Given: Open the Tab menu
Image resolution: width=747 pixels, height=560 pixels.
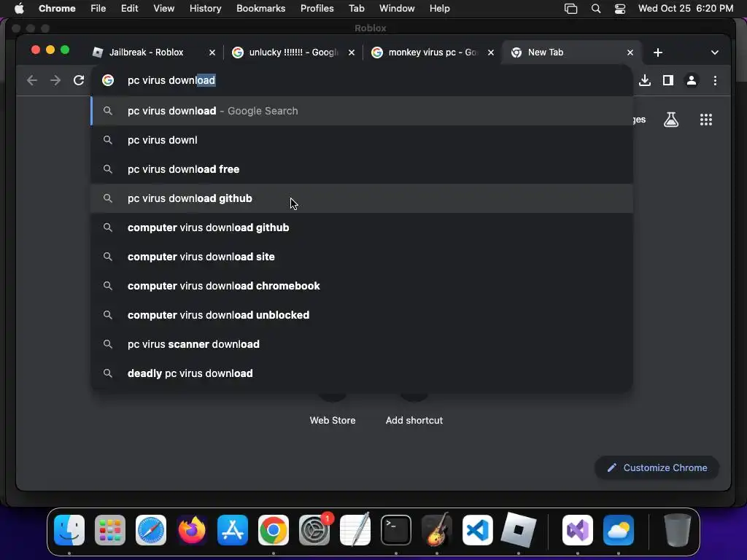Looking at the screenshot, I should coord(356,9).
